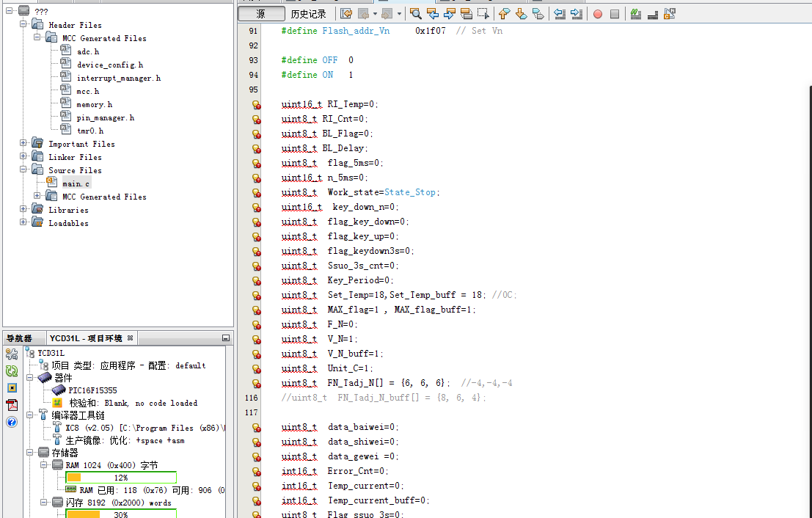Select the YCD31L - 项目环境 tab
Screen dimensions: 812x518
point(87,338)
